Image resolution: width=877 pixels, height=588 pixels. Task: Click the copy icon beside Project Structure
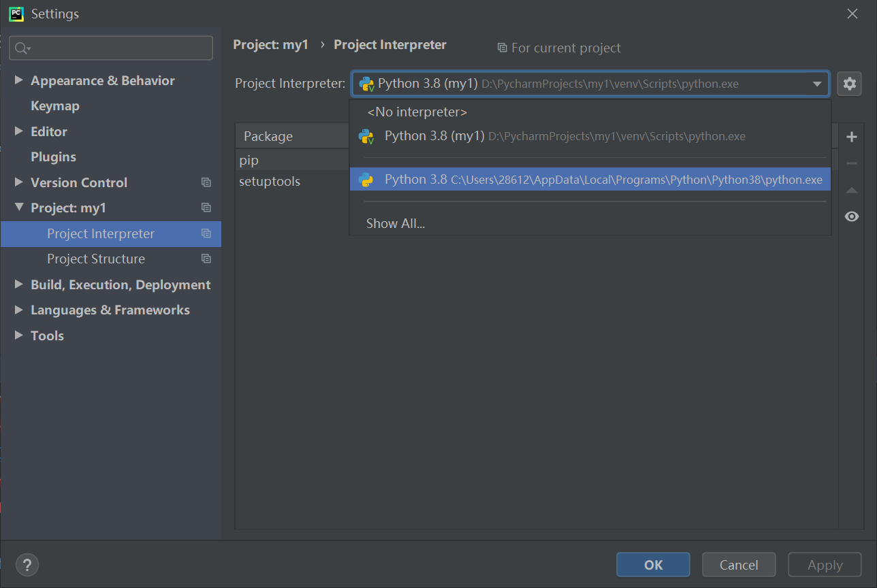point(206,259)
